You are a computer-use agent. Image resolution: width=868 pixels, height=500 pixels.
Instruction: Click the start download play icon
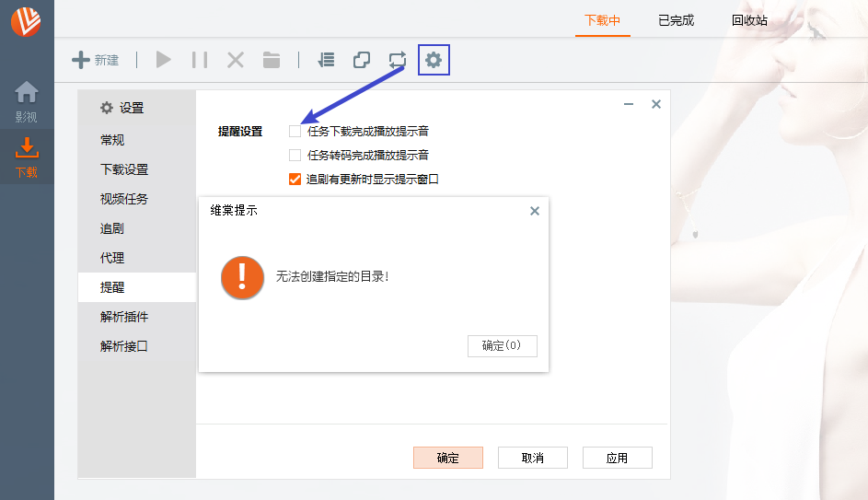point(164,60)
